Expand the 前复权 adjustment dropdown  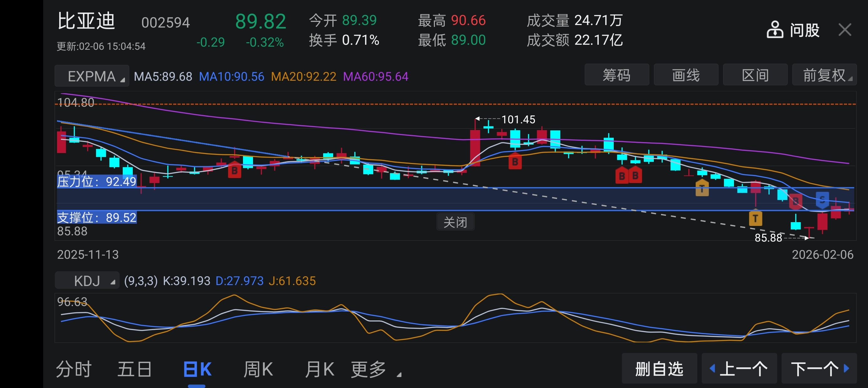[824, 75]
